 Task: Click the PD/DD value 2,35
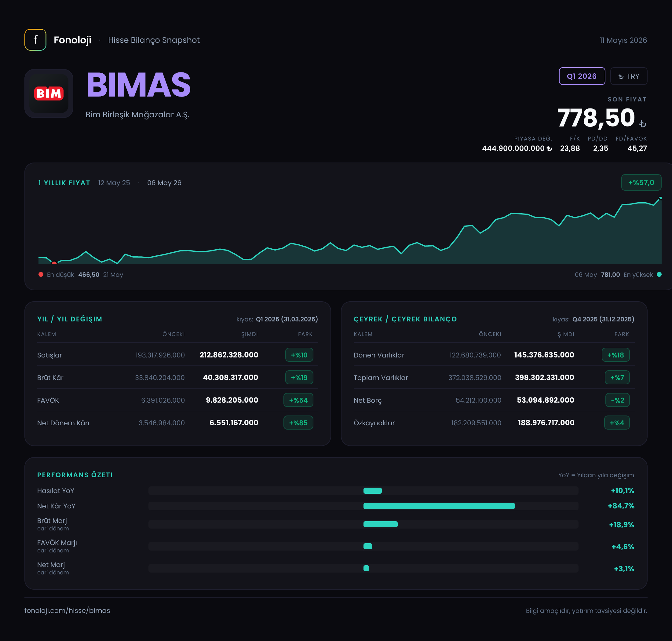click(600, 148)
